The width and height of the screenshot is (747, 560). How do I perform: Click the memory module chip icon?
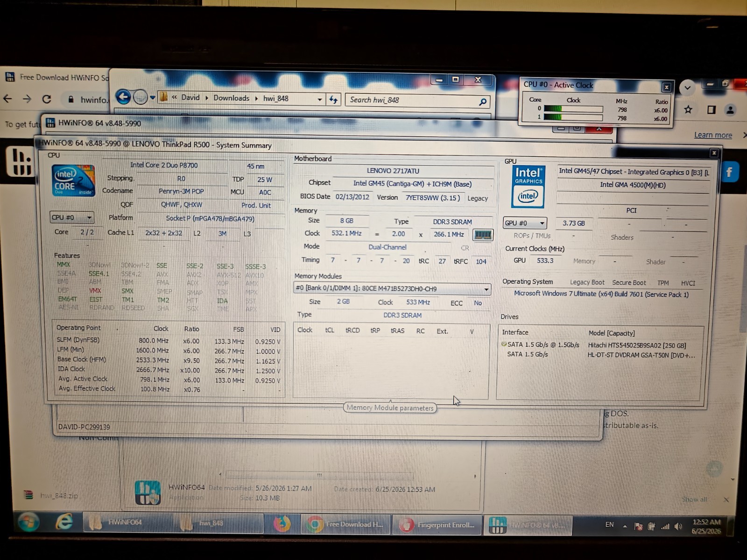click(482, 234)
